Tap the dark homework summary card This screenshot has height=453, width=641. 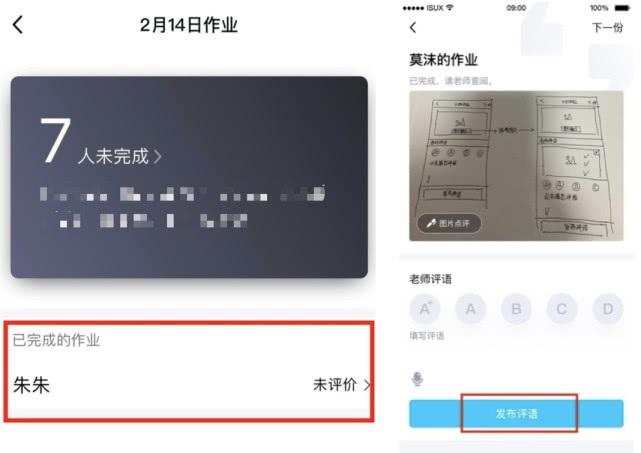189,177
